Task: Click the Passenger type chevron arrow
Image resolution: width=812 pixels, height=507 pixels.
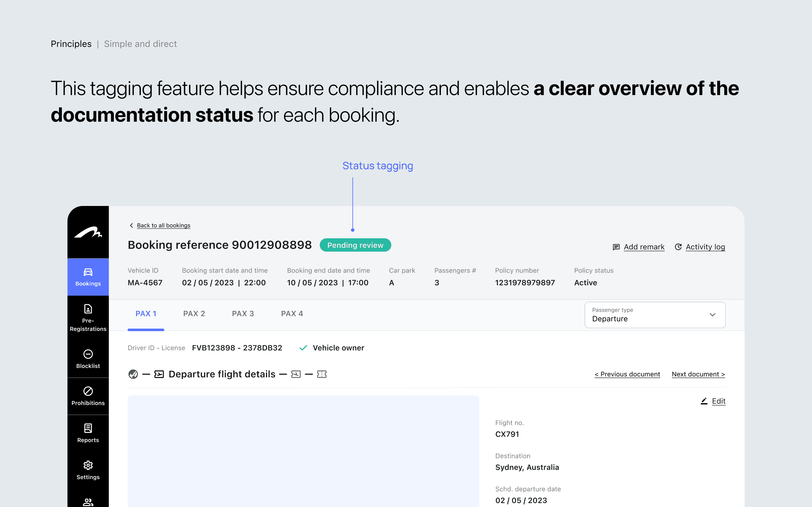Action: pyautogui.click(x=712, y=315)
